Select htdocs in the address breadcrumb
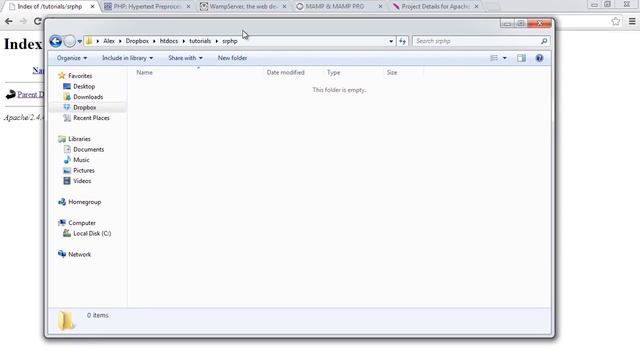The height and width of the screenshot is (360, 640). (169, 41)
